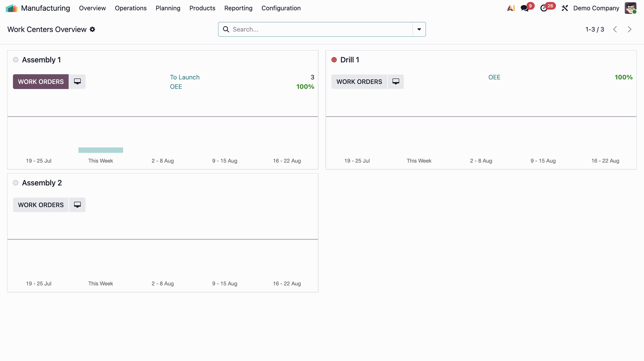Open the AI assistant icon in top bar
This screenshot has height=361, width=644.
pyautogui.click(x=511, y=8)
